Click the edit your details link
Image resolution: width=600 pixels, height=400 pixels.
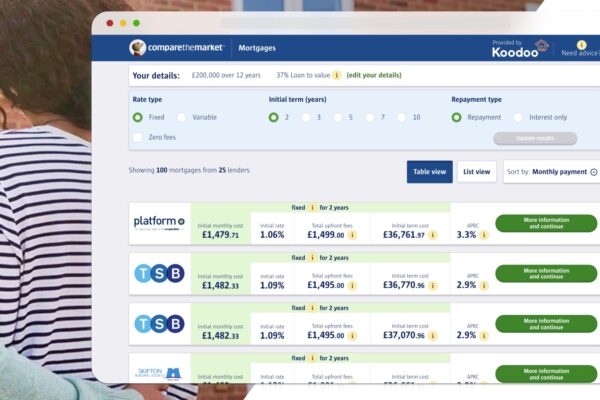(x=374, y=75)
